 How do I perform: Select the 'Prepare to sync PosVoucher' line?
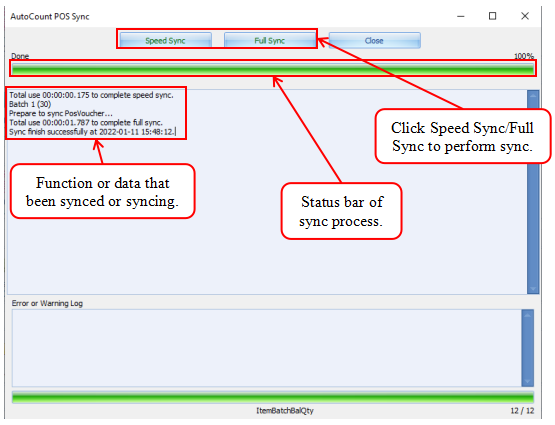pos(61,114)
